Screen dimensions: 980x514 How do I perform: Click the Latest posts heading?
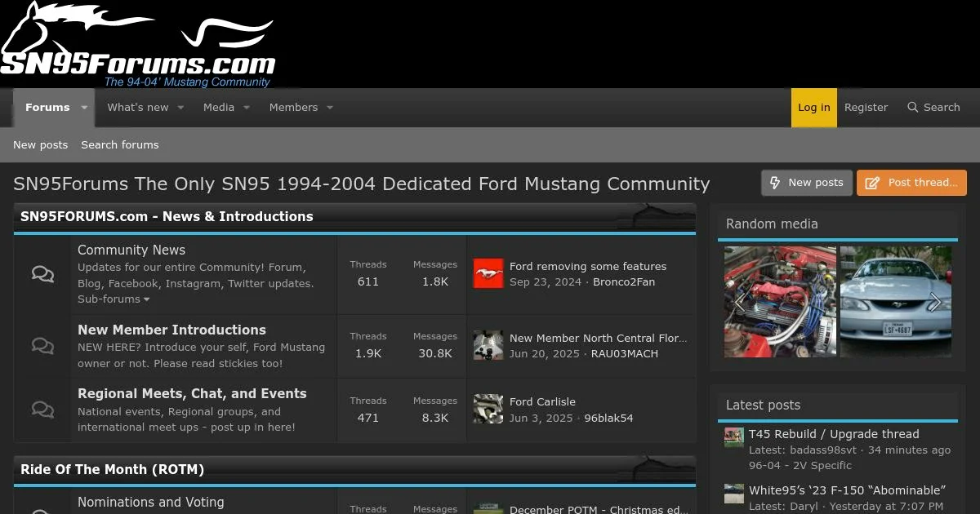(x=763, y=405)
